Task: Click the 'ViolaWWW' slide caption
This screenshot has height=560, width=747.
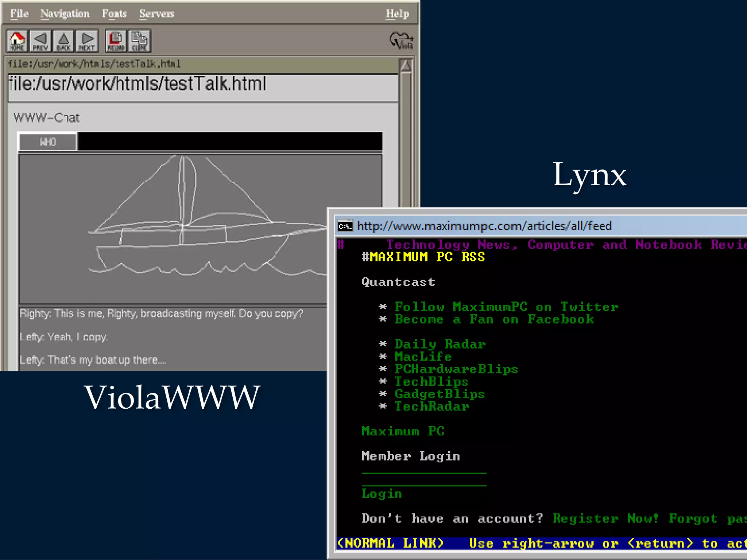Action: pyautogui.click(x=172, y=397)
